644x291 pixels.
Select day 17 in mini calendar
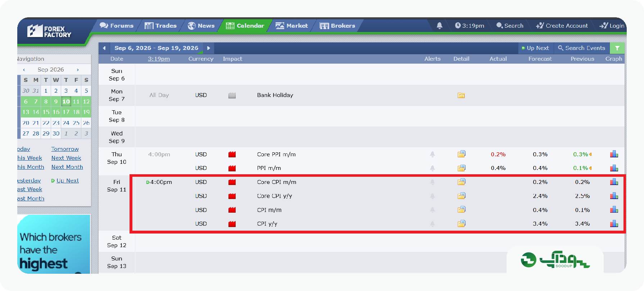(66, 112)
